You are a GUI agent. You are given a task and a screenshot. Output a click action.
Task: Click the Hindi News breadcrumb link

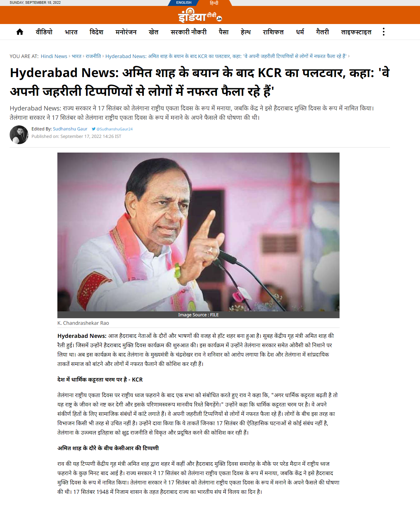point(54,56)
